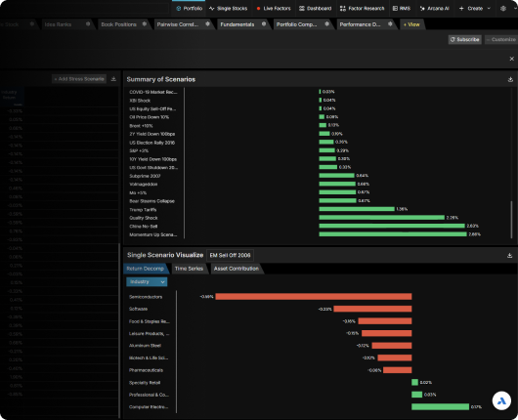Click gear icon on Pairwise Correl tab

point(207,23)
